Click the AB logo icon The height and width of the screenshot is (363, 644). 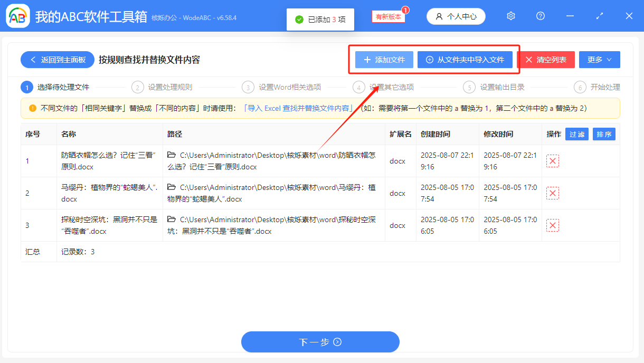pyautogui.click(x=17, y=16)
